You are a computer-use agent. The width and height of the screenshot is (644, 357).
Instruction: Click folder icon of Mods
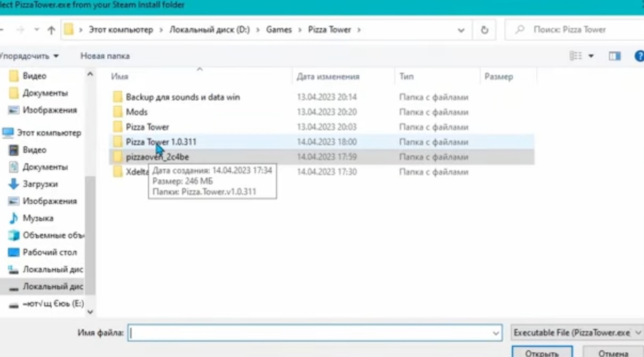pos(117,112)
